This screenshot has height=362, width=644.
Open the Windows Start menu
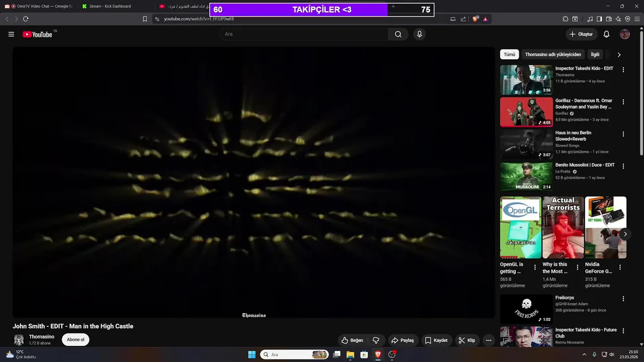252,354
